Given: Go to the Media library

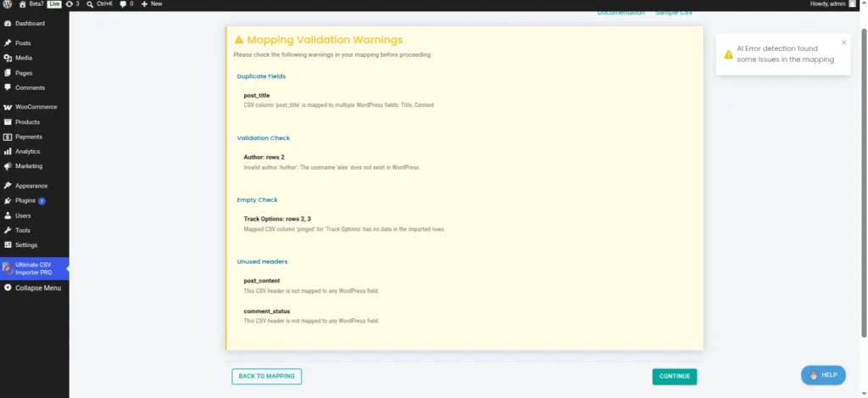Looking at the screenshot, I should click(x=24, y=58).
